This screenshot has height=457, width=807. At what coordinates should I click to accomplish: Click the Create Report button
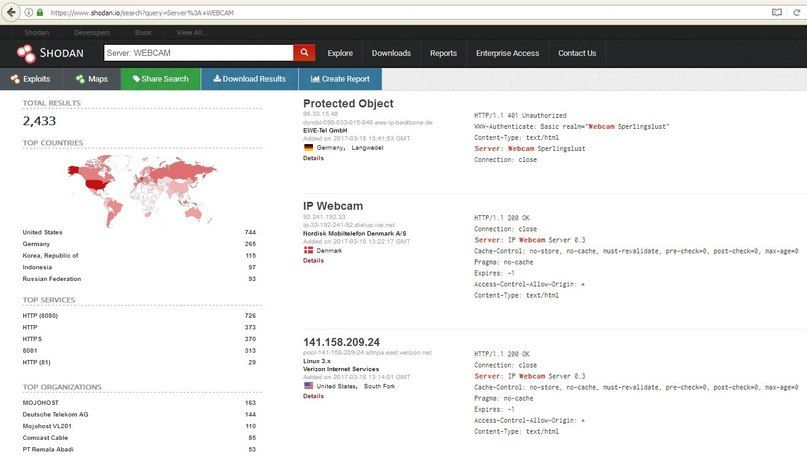340,79
